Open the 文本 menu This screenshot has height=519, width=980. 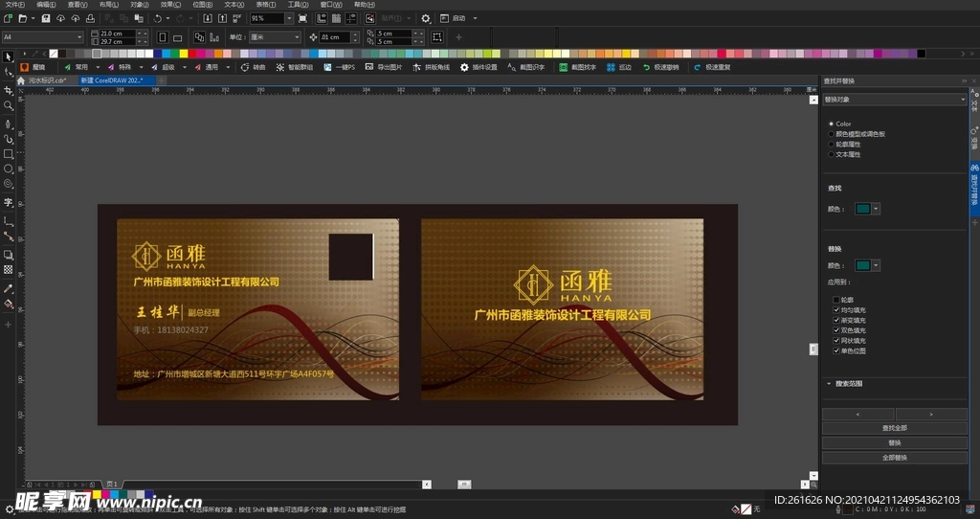coord(234,4)
